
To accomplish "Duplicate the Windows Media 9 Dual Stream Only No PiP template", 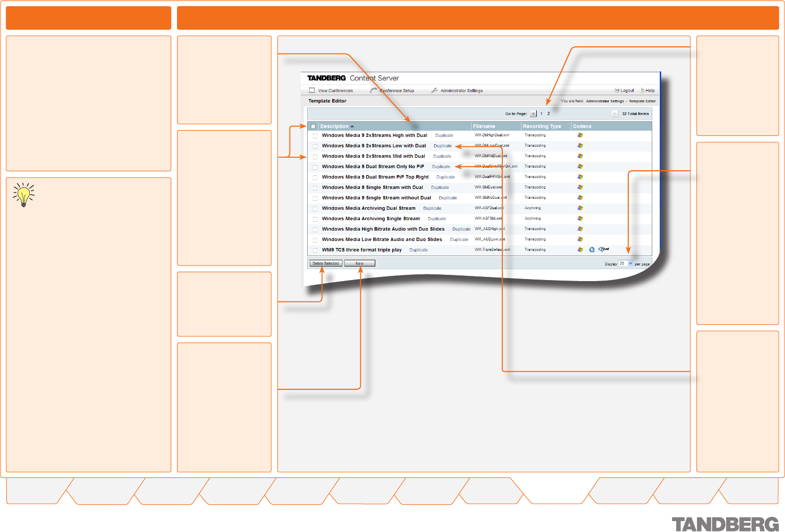I will coord(441,167).
